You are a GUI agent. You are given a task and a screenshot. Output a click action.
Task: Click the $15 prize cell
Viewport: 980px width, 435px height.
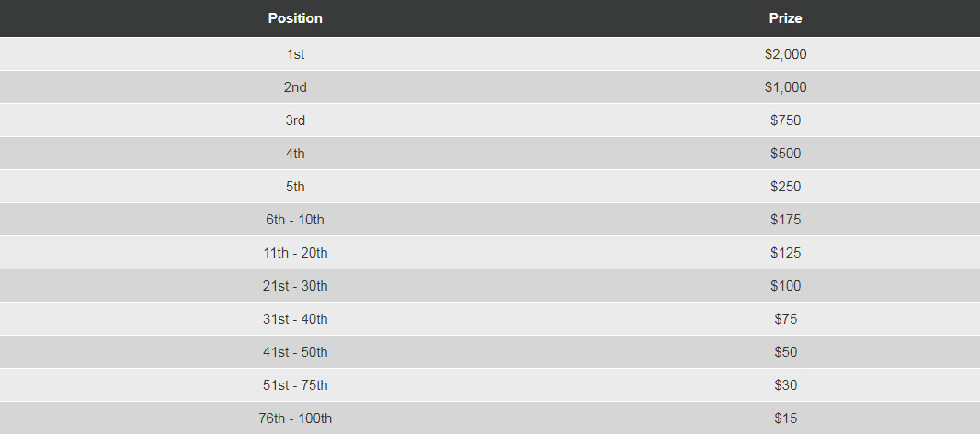785,418
